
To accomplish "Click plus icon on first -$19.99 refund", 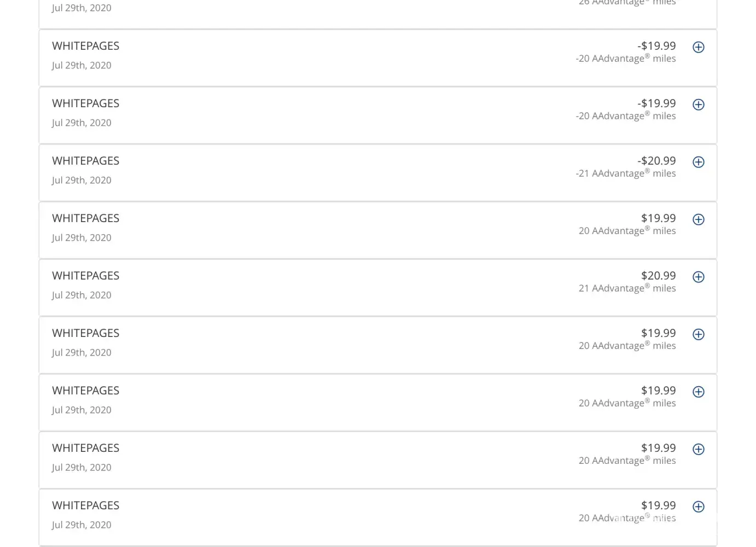I will 699,47.
